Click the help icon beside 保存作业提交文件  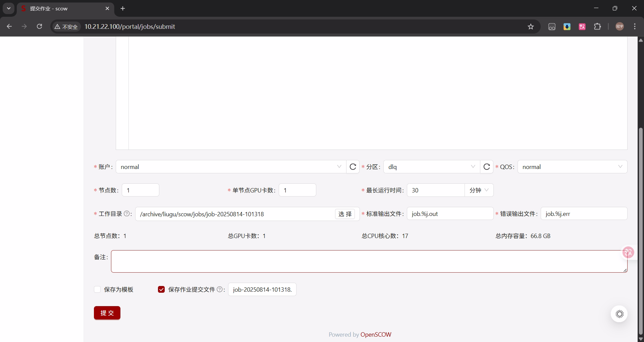pos(220,289)
